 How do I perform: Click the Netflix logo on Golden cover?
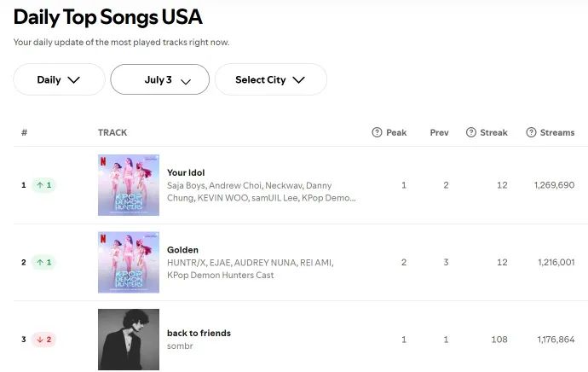[x=103, y=237]
